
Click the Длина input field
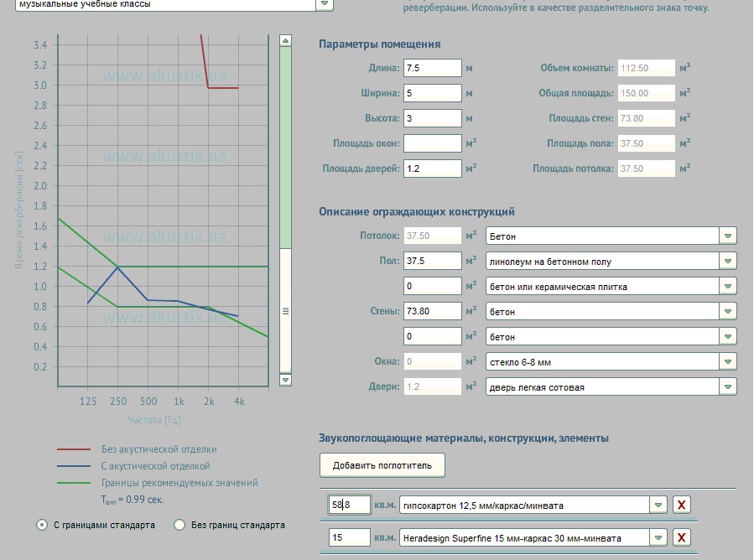432,68
